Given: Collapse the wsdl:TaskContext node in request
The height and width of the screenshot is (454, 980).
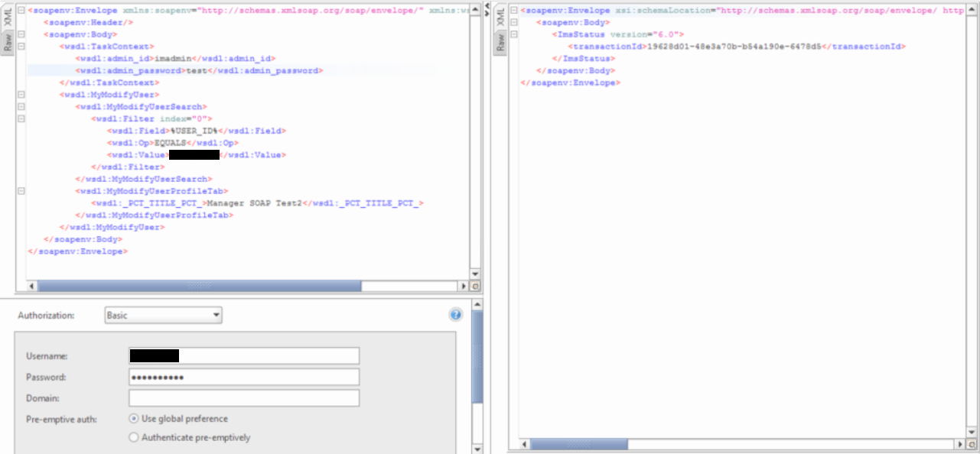Looking at the screenshot, I should coord(21,47).
